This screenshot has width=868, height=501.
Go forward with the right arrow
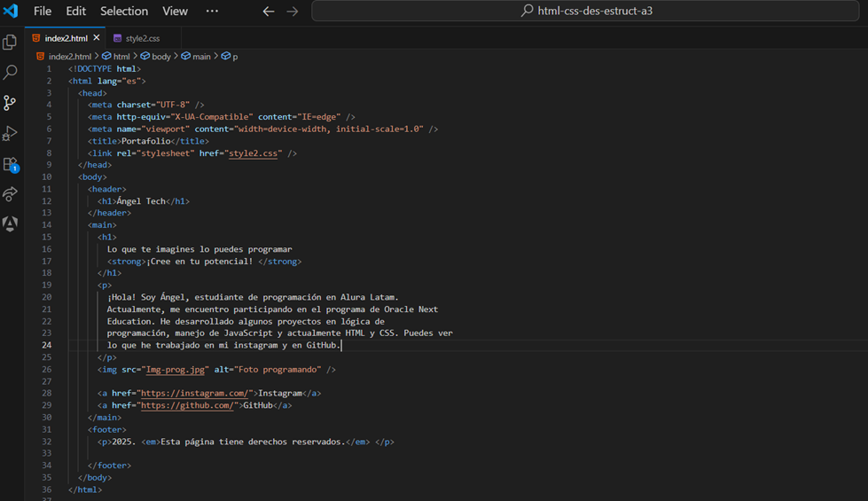click(x=293, y=11)
